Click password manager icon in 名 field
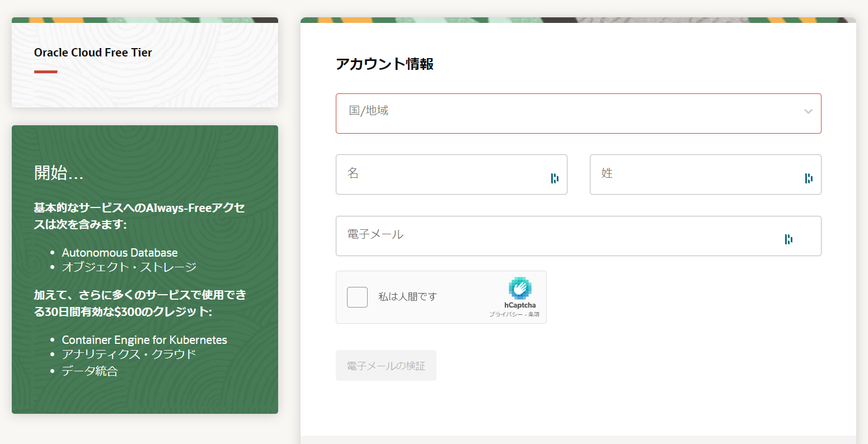The image size is (868, 444). [555, 178]
